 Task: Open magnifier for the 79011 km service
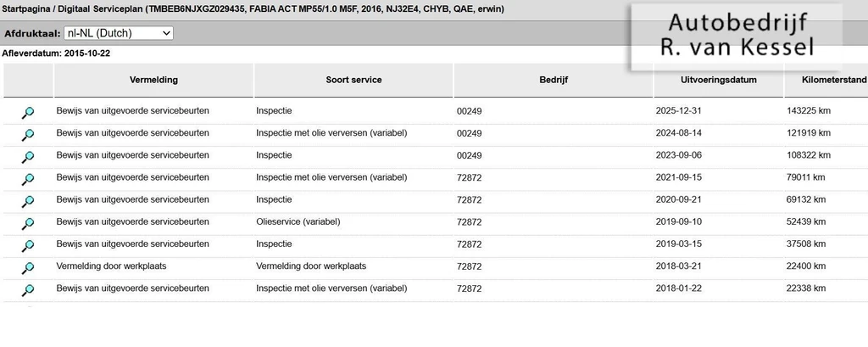click(x=28, y=180)
